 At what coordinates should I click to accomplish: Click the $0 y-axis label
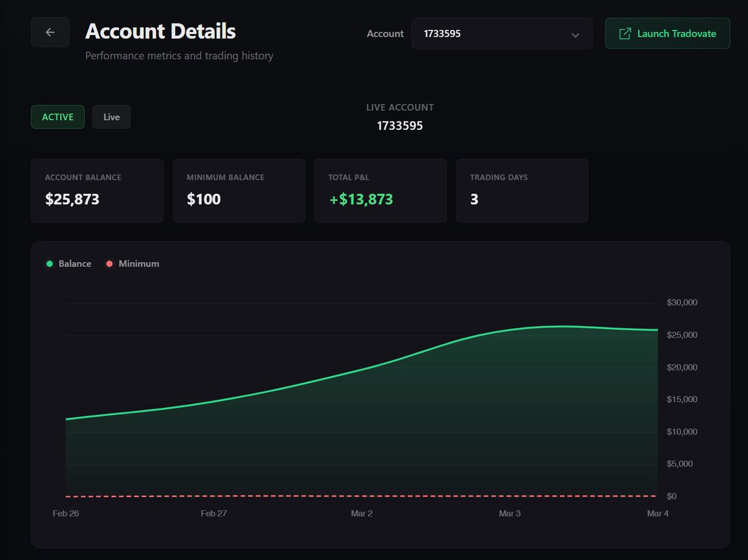pyautogui.click(x=671, y=496)
